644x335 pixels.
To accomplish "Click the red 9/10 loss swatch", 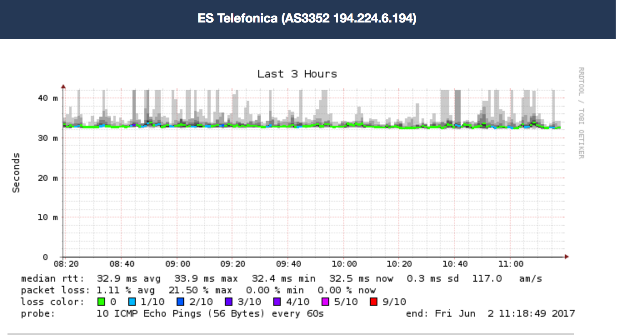I will [x=374, y=302].
